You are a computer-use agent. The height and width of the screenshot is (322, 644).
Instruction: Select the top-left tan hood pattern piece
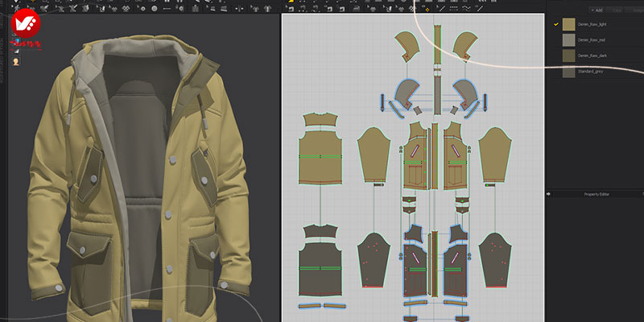pos(407,46)
